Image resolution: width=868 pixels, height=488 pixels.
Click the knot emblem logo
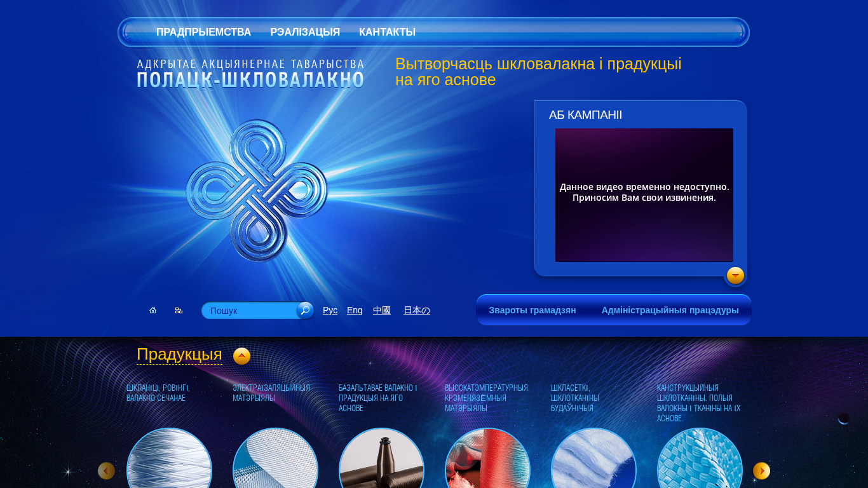pos(257,191)
